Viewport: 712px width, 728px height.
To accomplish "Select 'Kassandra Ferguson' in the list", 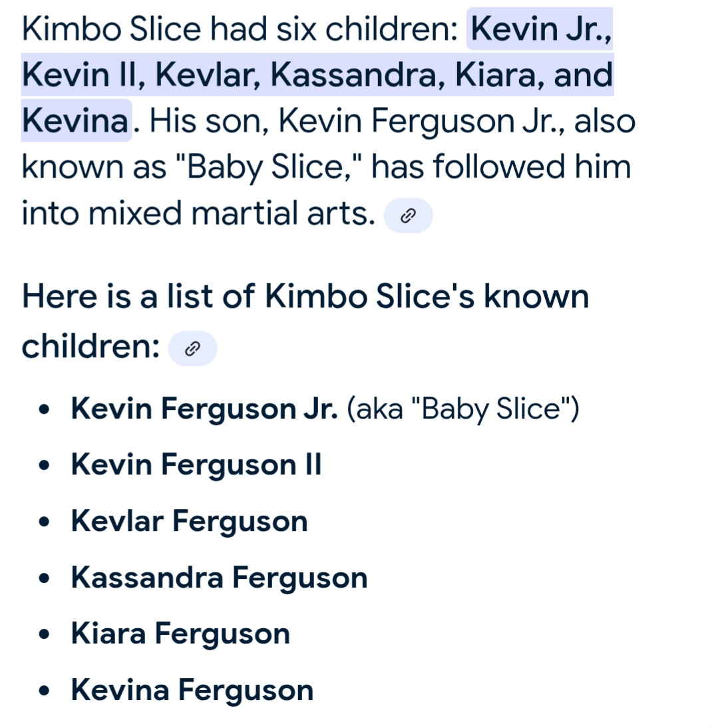I will [219, 578].
